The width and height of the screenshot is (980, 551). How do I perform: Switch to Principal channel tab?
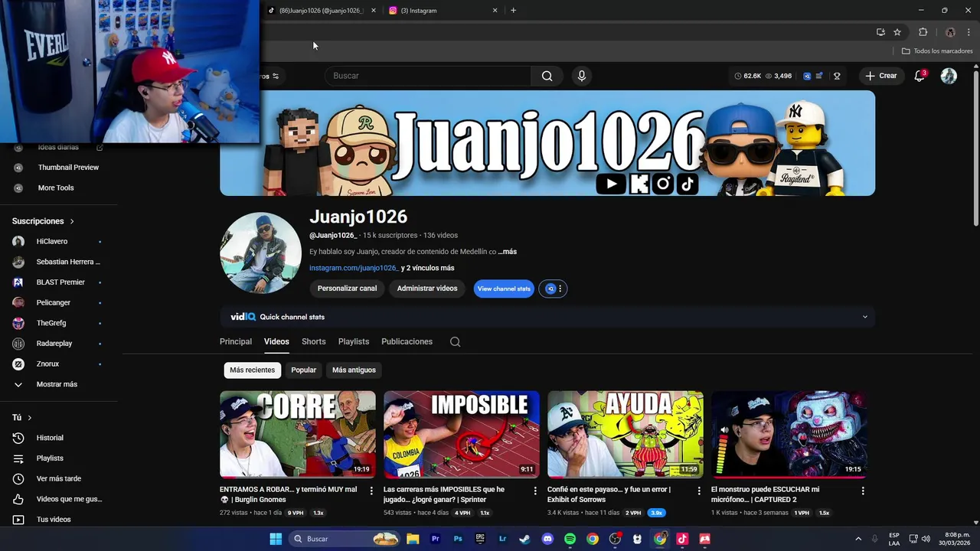pos(236,342)
